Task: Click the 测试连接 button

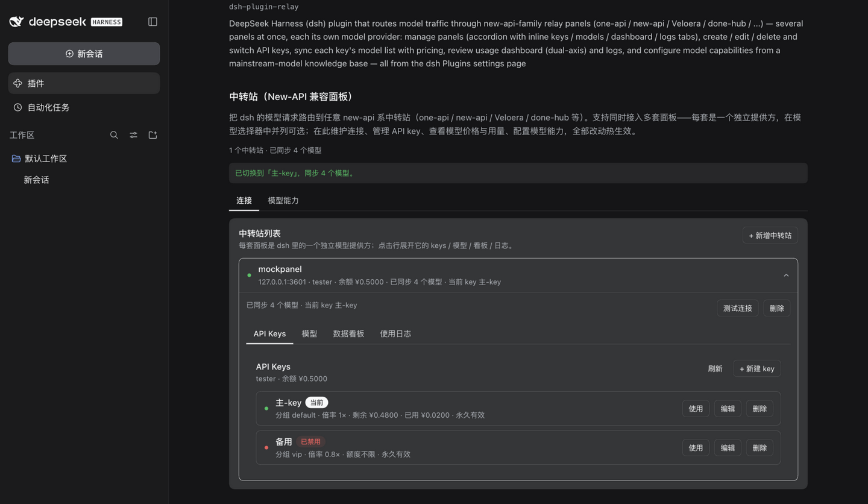Action: pyautogui.click(x=738, y=308)
